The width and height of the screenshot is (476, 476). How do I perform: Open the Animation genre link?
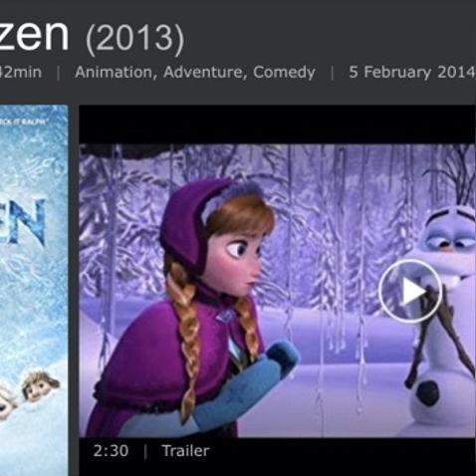[114, 72]
